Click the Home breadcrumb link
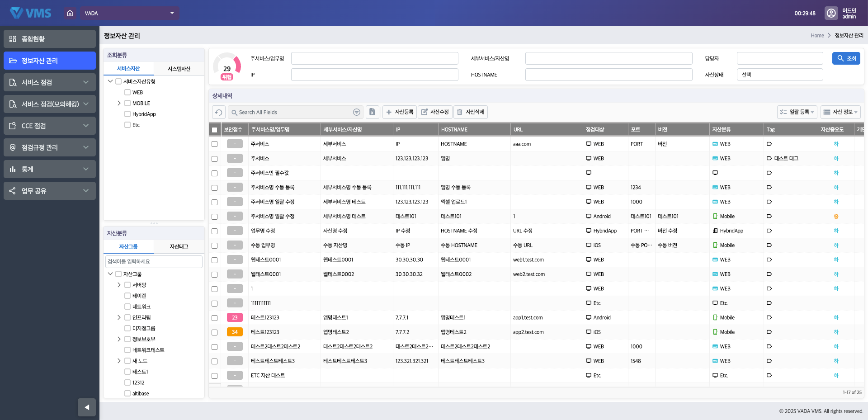This screenshot has width=868, height=420. click(817, 35)
